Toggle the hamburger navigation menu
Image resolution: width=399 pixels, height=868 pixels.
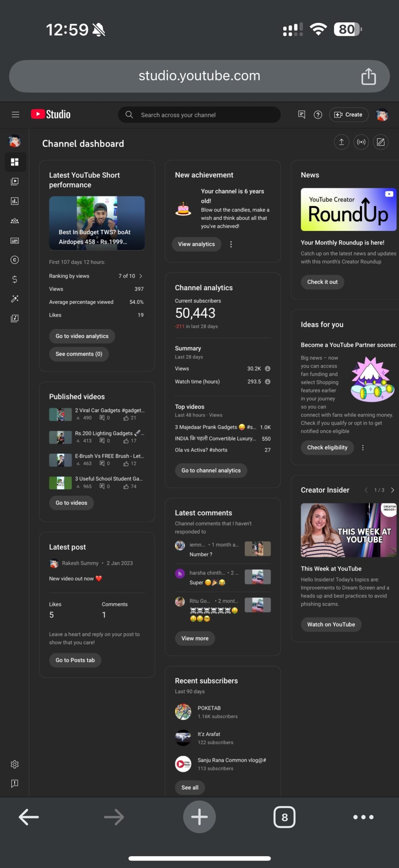click(15, 115)
